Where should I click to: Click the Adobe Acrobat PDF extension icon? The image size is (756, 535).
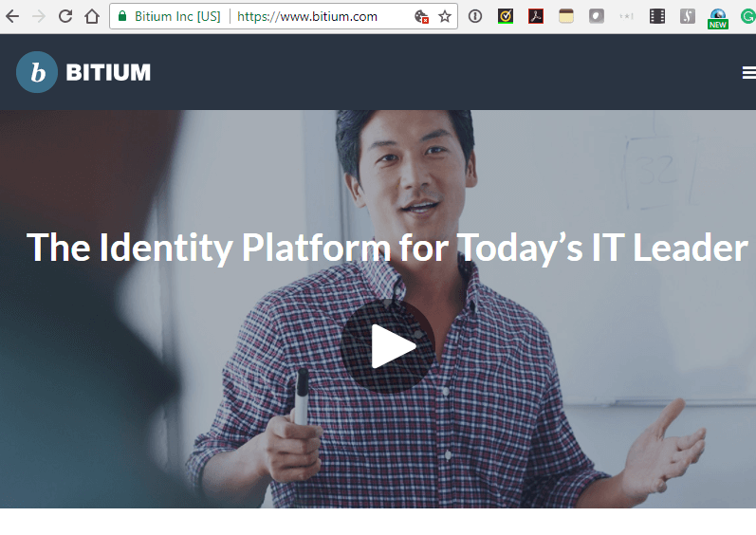click(x=536, y=16)
